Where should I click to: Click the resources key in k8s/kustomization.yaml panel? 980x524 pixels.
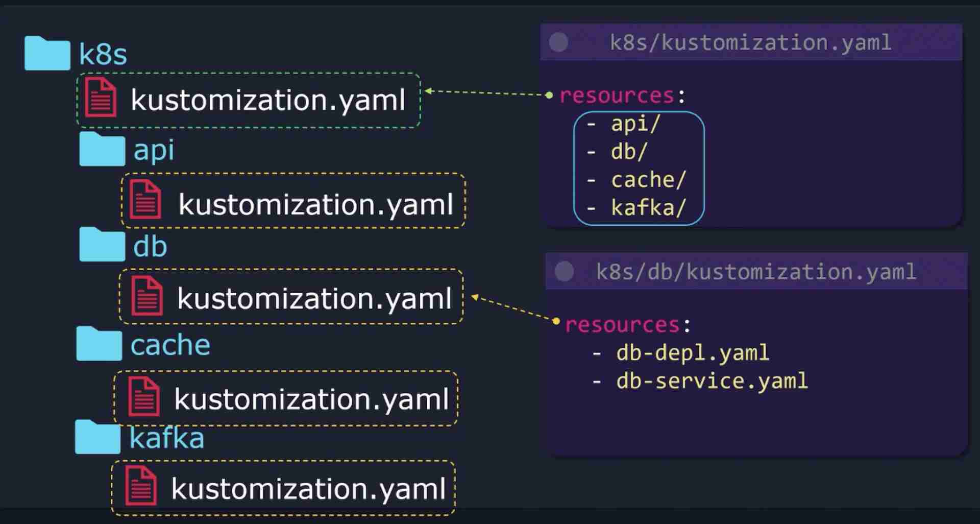pyautogui.click(x=617, y=96)
